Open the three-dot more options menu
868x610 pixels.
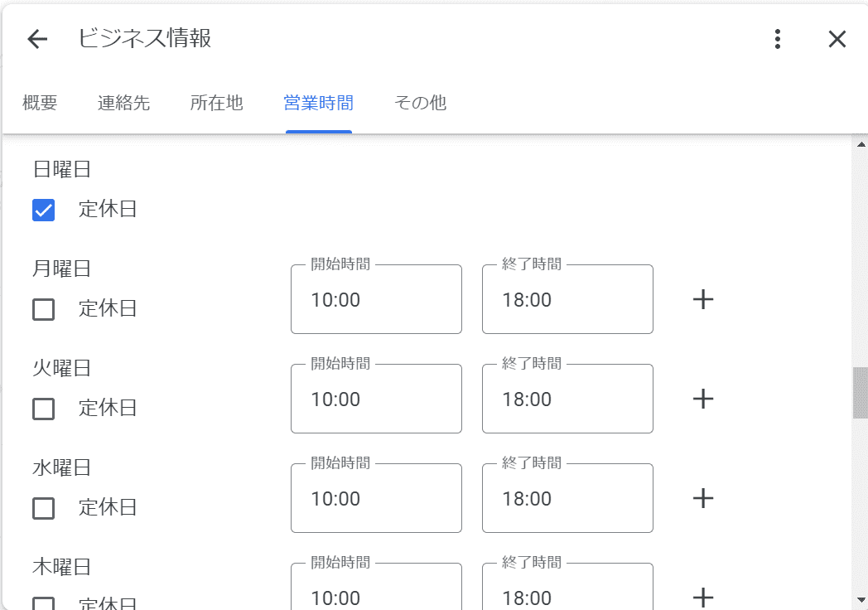tap(778, 39)
